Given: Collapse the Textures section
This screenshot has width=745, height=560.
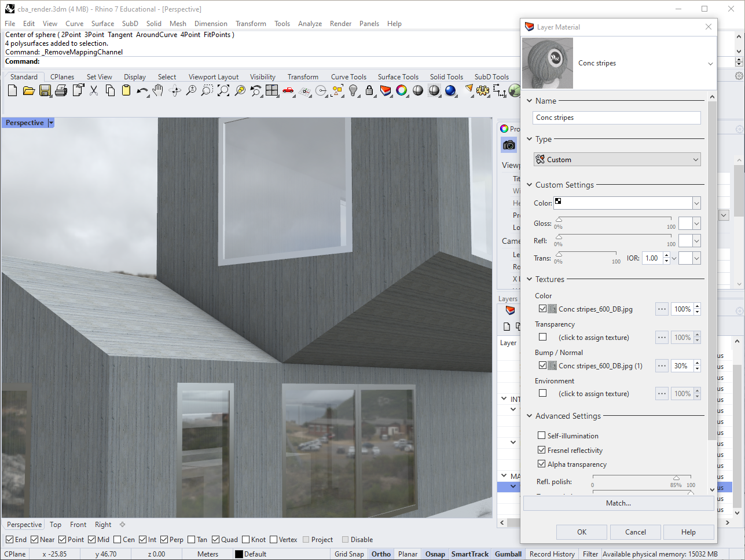Looking at the screenshot, I should [529, 279].
